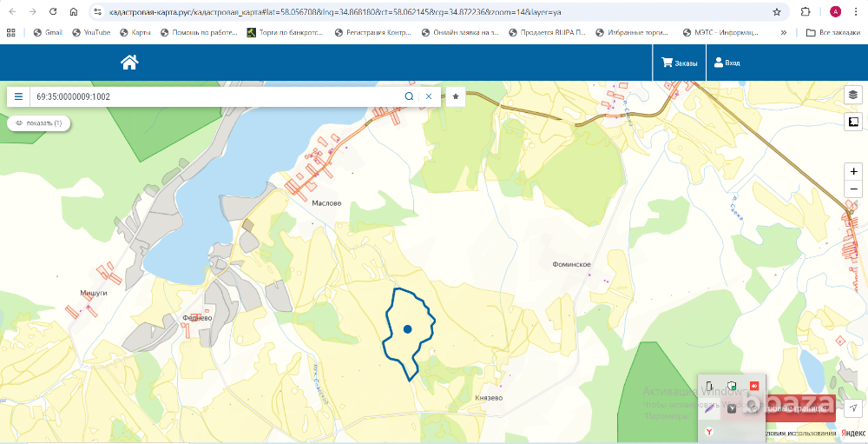Toggle the показать (1) visibility pill
The image size is (868, 444).
39,123
